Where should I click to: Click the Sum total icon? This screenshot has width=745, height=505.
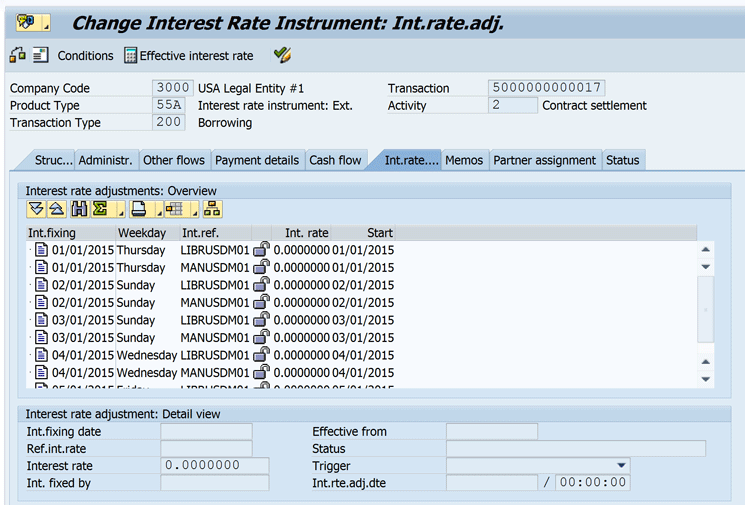tap(100, 209)
